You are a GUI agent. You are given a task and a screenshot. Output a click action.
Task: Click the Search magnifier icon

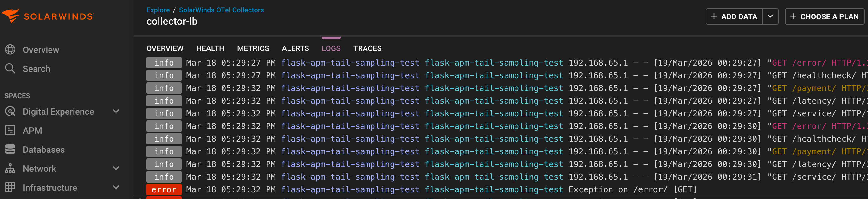tap(10, 68)
